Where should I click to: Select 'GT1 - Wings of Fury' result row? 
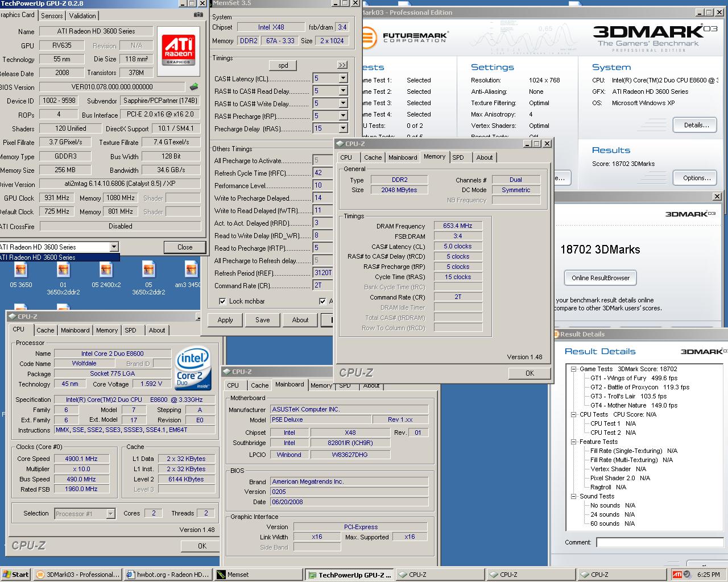(x=634, y=378)
